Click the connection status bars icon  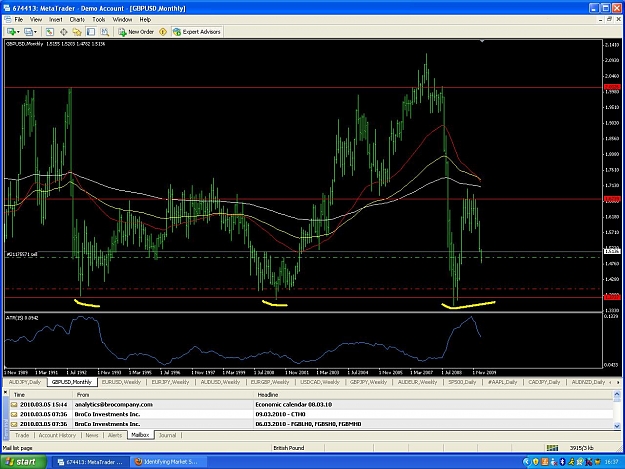(552, 448)
